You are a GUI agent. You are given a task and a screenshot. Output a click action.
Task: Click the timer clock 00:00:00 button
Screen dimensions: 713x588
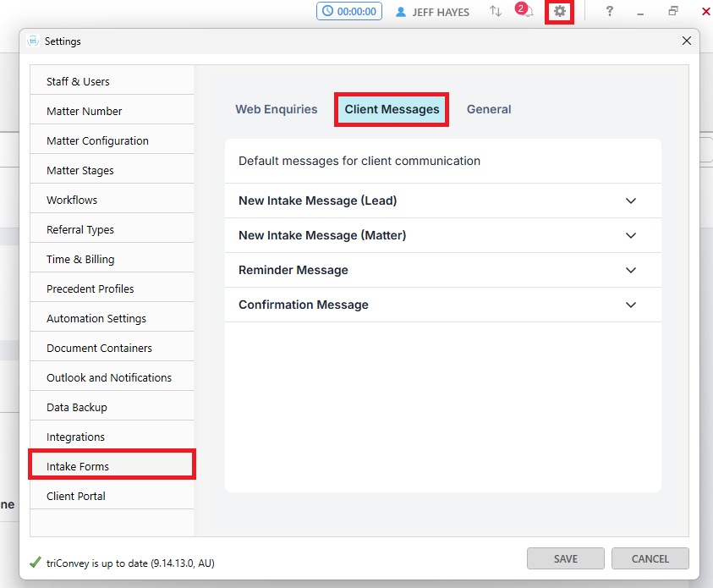click(348, 11)
